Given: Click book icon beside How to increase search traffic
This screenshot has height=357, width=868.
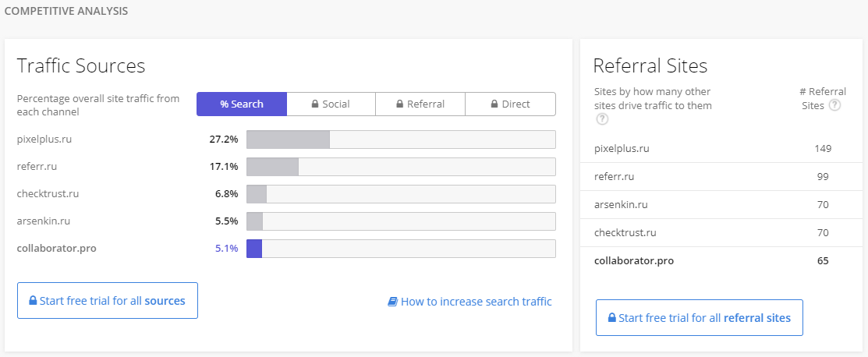Looking at the screenshot, I should (x=392, y=302).
